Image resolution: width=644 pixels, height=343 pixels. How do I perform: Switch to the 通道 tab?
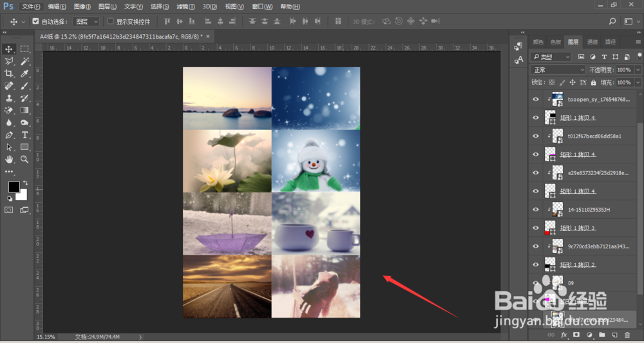pos(592,41)
